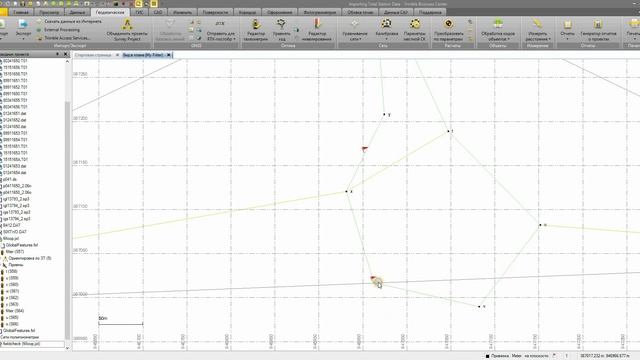Select file 8412.DAT in project tree
Screen dimensions: 640x360
[x=12, y=225]
